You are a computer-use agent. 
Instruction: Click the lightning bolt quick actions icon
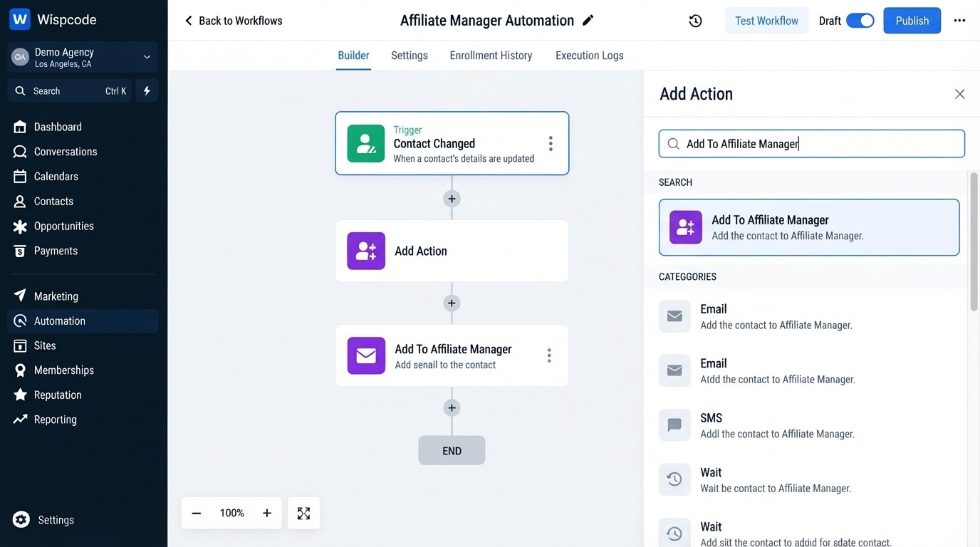(147, 91)
